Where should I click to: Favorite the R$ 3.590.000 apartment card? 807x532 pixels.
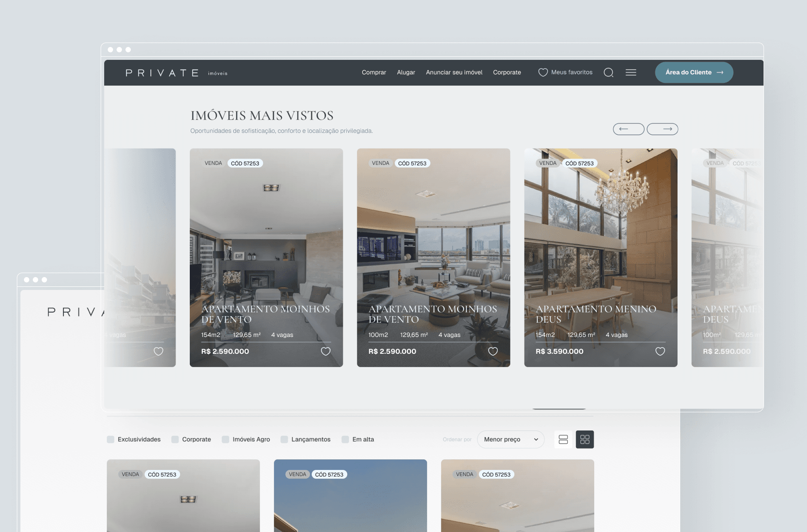click(x=660, y=351)
